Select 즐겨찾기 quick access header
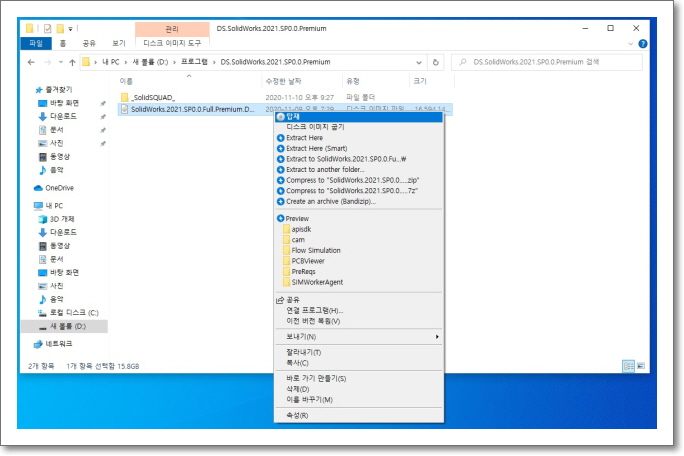The image size is (684, 456). click(x=53, y=89)
